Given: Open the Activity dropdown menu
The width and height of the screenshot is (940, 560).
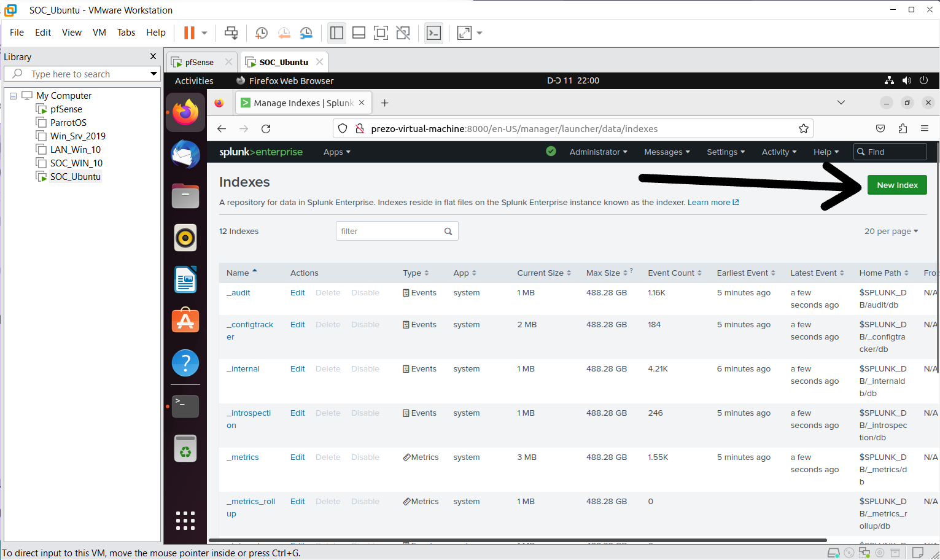Looking at the screenshot, I should (779, 152).
